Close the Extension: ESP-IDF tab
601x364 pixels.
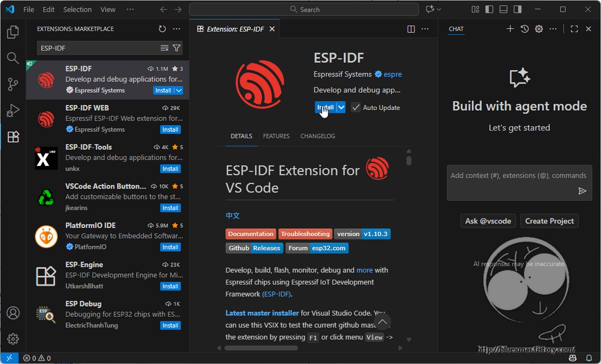[x=272, y=29]
